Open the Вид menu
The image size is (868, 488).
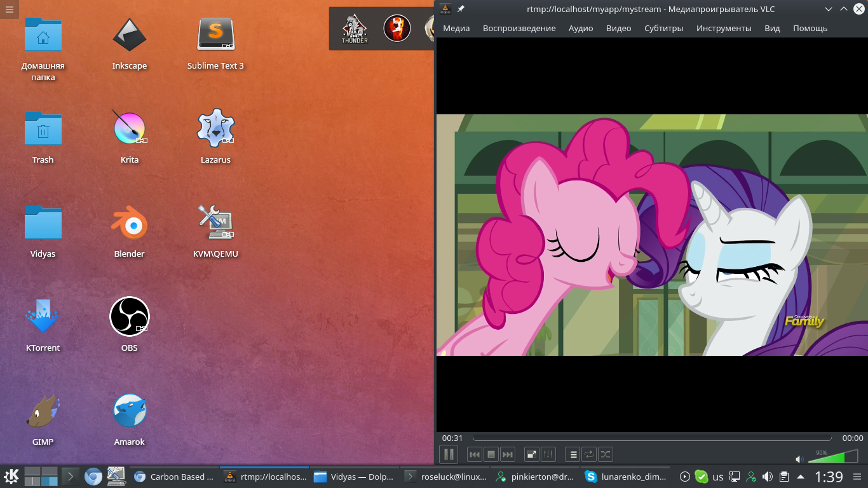772,28
